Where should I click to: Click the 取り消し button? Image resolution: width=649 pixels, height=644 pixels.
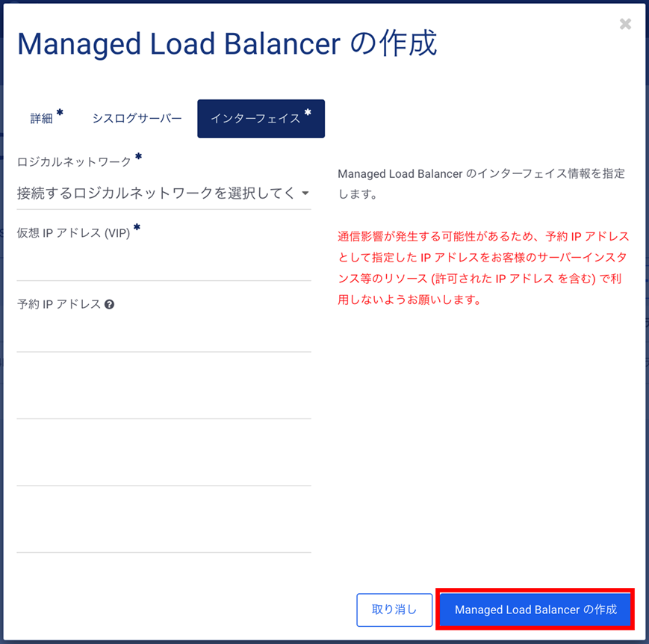[394, 610]
